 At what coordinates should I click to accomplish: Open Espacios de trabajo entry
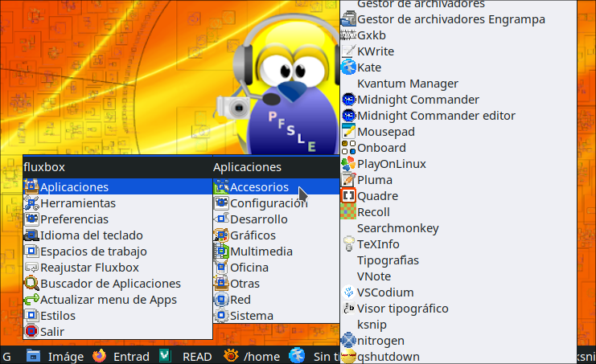117,252
